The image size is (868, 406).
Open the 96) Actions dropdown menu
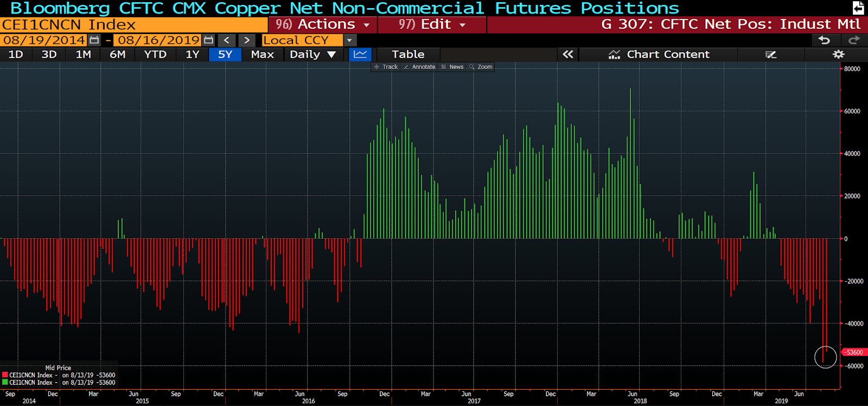(323, 24)
